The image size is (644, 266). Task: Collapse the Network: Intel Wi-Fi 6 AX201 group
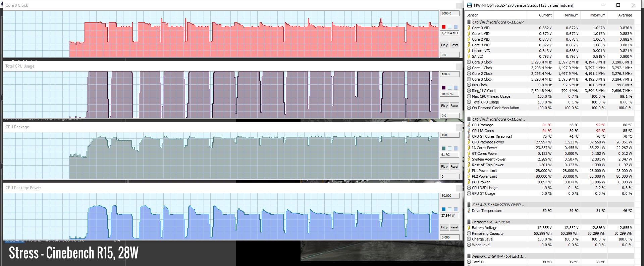469,256
